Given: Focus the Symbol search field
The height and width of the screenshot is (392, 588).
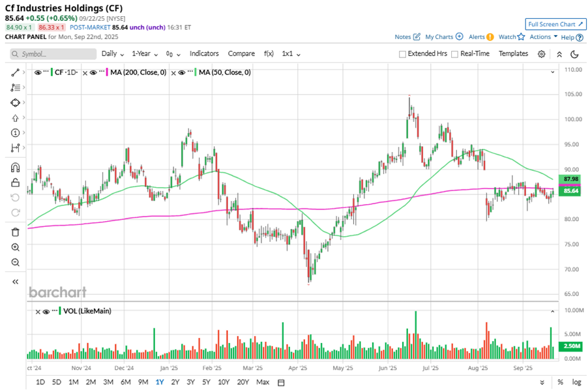Looking at the screenshot, I should [53, 54].
